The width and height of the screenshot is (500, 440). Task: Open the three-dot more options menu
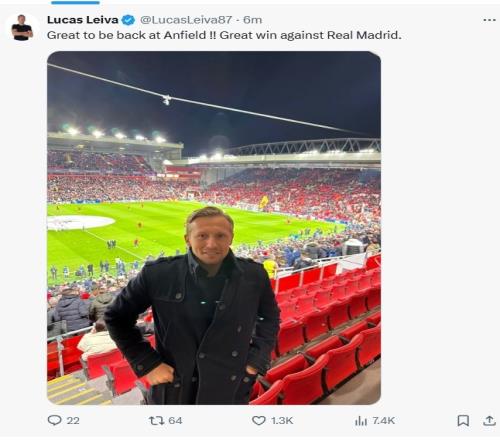click(489, 20)
